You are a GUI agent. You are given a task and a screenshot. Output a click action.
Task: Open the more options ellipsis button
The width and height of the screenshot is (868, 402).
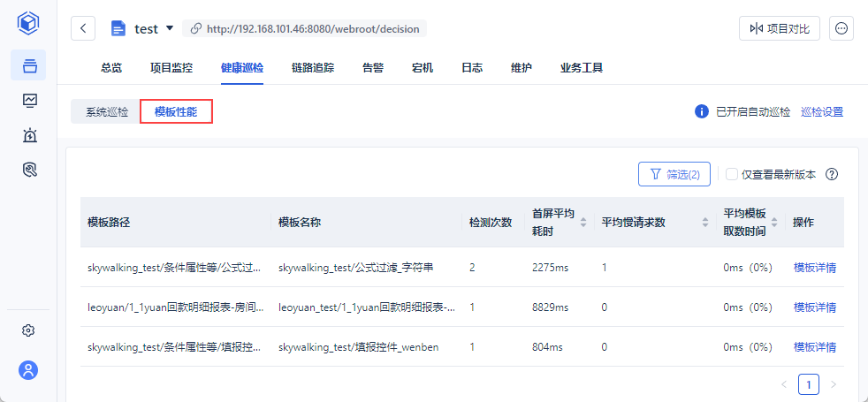click(841, 28)
